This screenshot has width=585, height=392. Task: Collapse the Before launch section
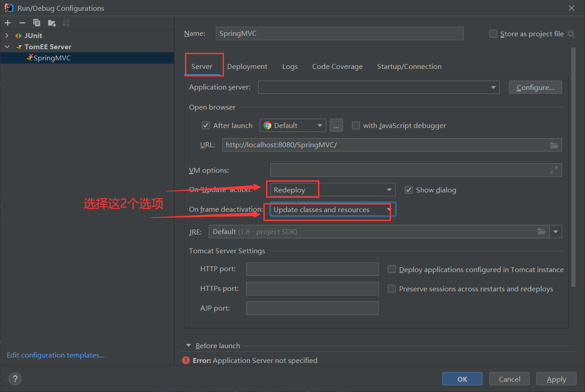coord(189,345)
